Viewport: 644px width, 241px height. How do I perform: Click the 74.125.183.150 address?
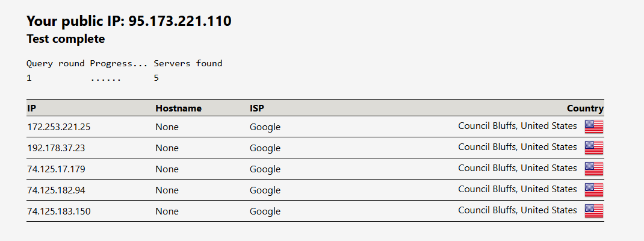pos(58,211)
